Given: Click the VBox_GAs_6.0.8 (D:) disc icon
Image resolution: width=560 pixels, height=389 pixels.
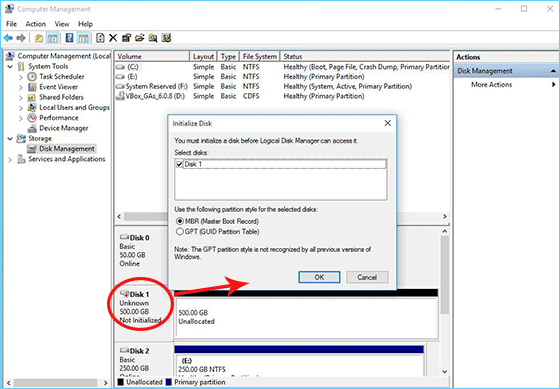Looking at the screenshot, I should (x=120, y=96).
